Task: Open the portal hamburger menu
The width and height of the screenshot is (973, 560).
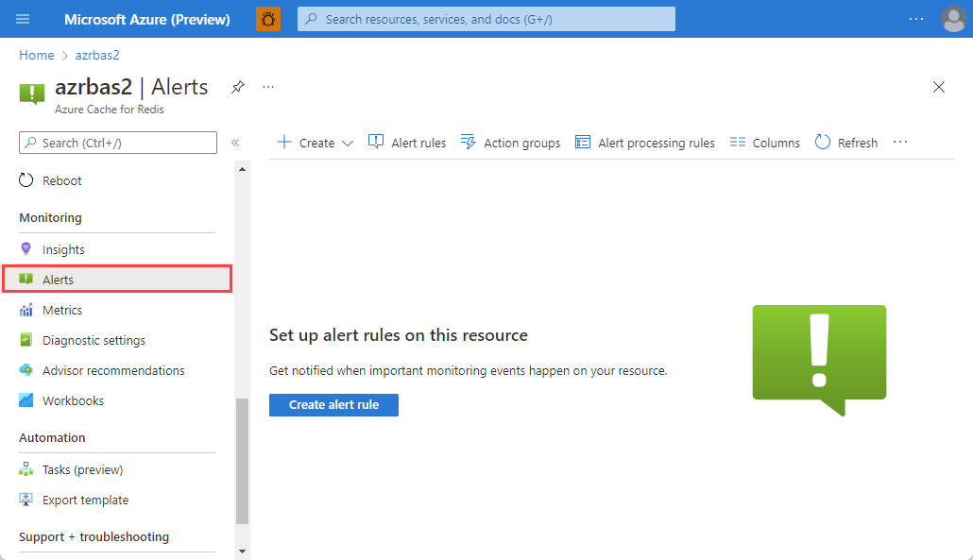Action: click(23, 19)
